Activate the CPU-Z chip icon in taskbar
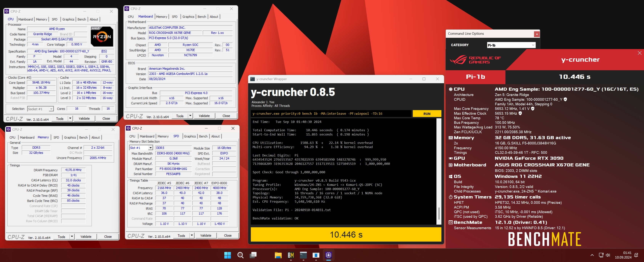Image resolution: width=644 pixels, height=262 pixels. tap(329, 255)
